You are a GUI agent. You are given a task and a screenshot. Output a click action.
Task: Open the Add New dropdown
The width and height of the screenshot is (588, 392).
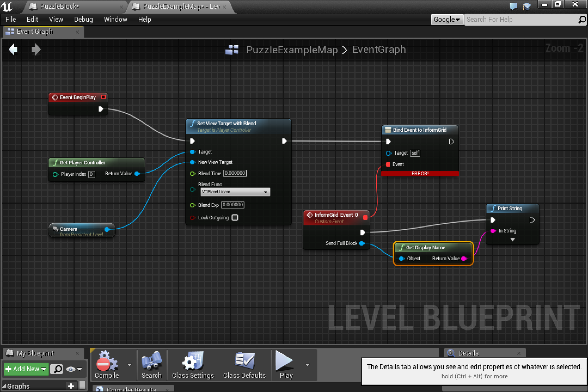(26, 369)
